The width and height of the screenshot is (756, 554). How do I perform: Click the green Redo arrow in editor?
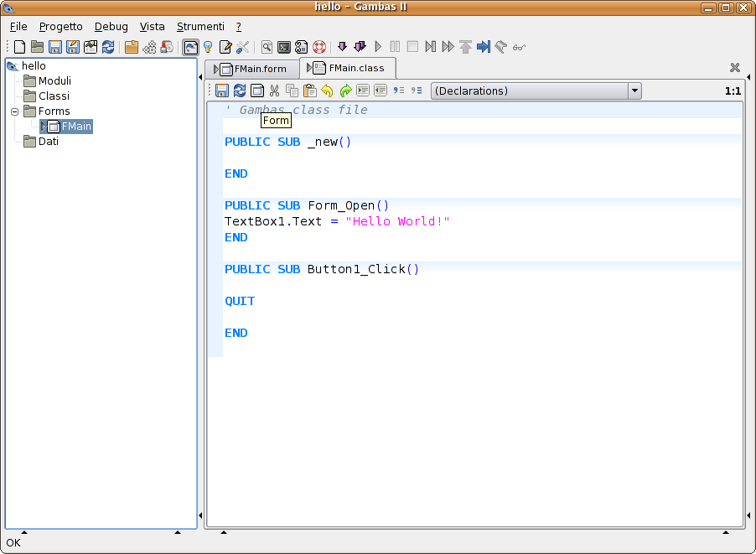coord(345,91)
